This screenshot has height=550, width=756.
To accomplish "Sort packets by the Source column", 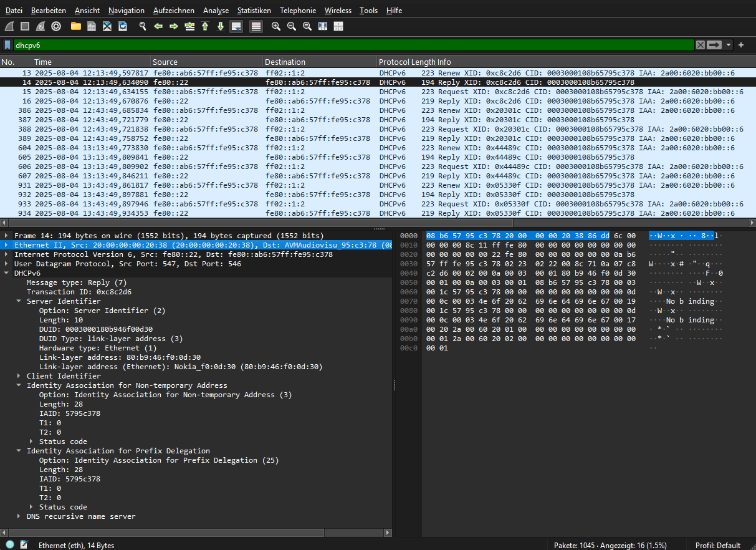I will click(x=207, y=62).
